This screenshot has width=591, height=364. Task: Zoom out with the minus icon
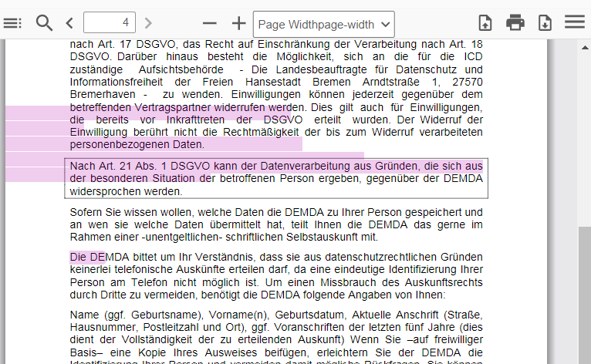click(210, 23)
